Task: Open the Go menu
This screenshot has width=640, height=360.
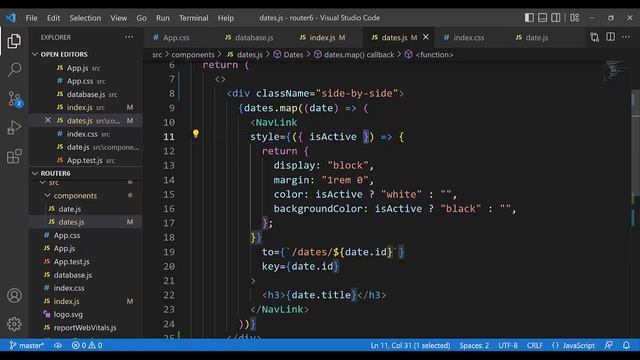Action: pos(141,18)
